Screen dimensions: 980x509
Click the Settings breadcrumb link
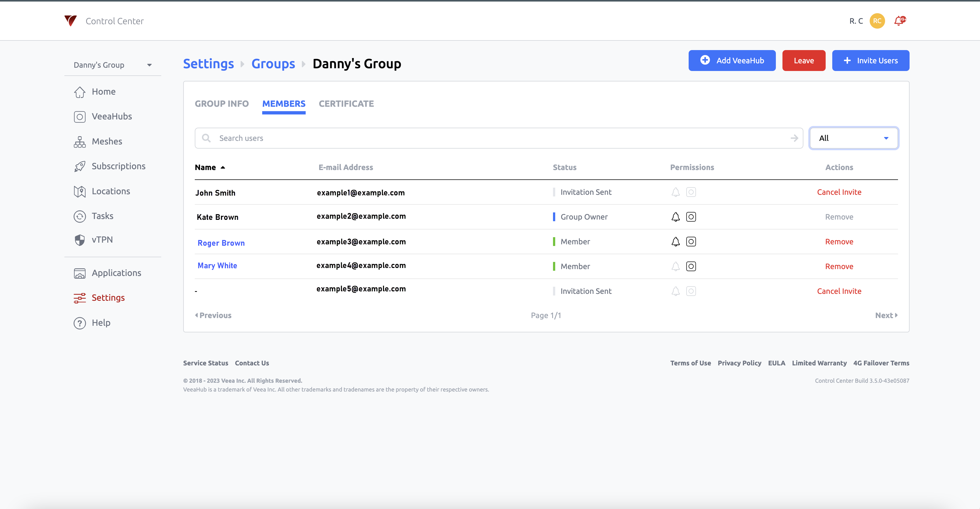tap(209, 64)
